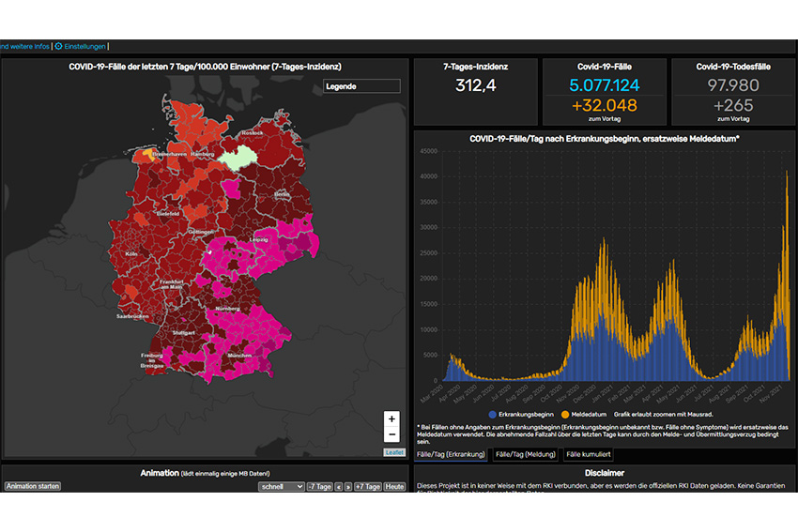The height and width of the screenshot is (532, 798).
Task: Toggle the blue Erkrankungsbeginn legend marker
Action: pyautogui.click(x=493, y=414)
